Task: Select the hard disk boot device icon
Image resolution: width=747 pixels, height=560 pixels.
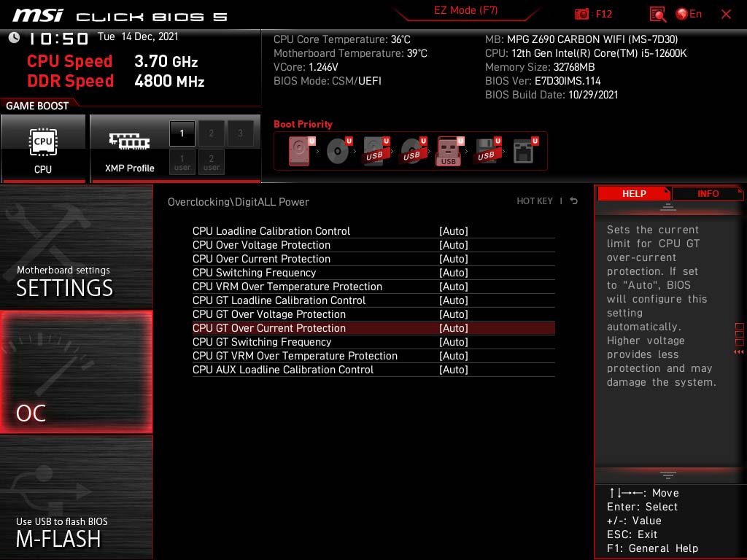Action: click(301, 151)
